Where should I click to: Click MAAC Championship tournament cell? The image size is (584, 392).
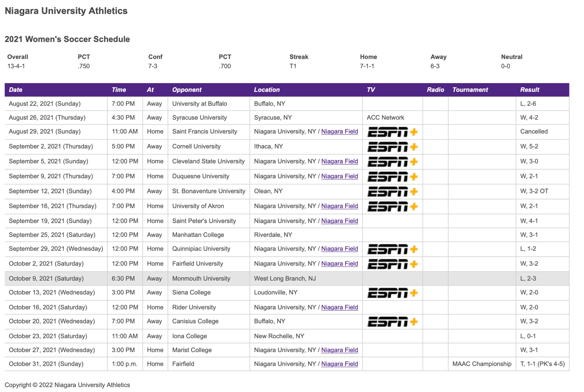[x=482, y=364]
